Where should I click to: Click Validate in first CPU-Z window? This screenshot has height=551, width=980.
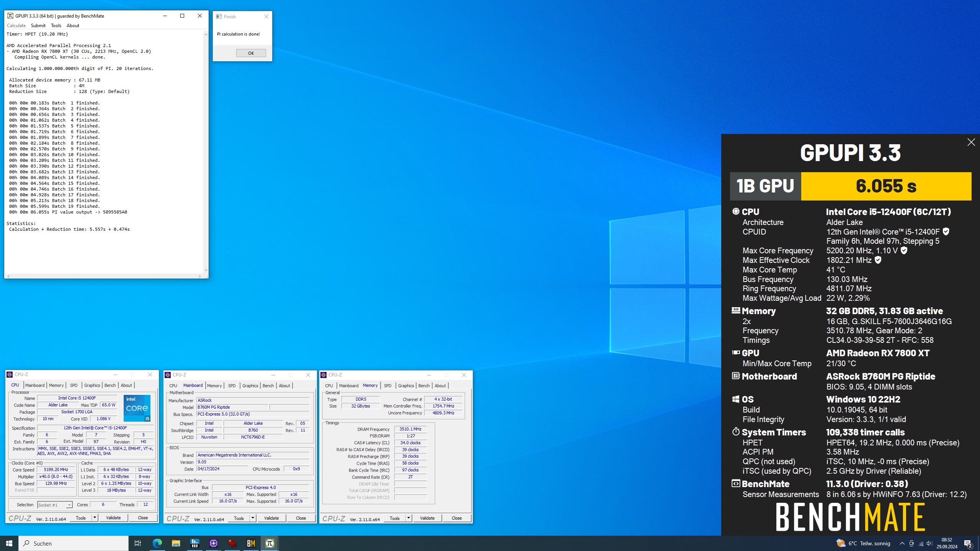tap(113, 518)
